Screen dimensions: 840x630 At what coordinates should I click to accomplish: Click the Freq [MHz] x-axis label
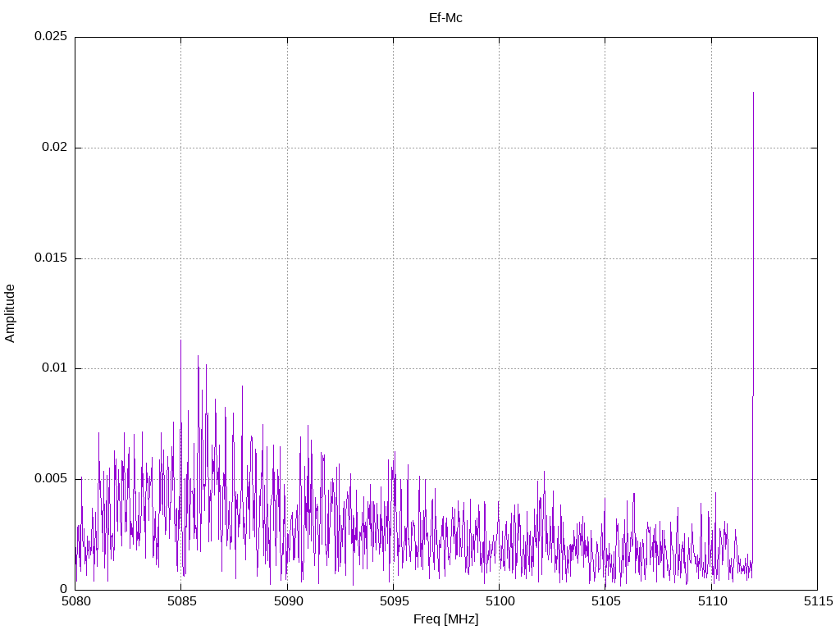pyautogui.click(x=445, y=619)
